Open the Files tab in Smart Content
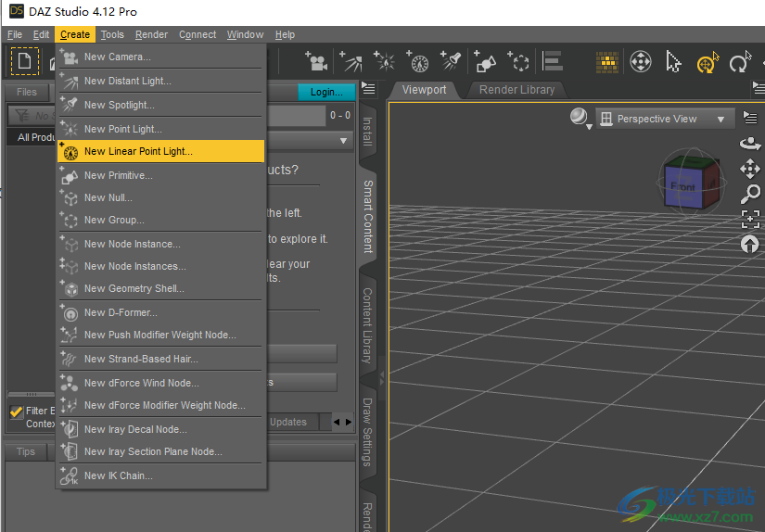 point(26,92)
